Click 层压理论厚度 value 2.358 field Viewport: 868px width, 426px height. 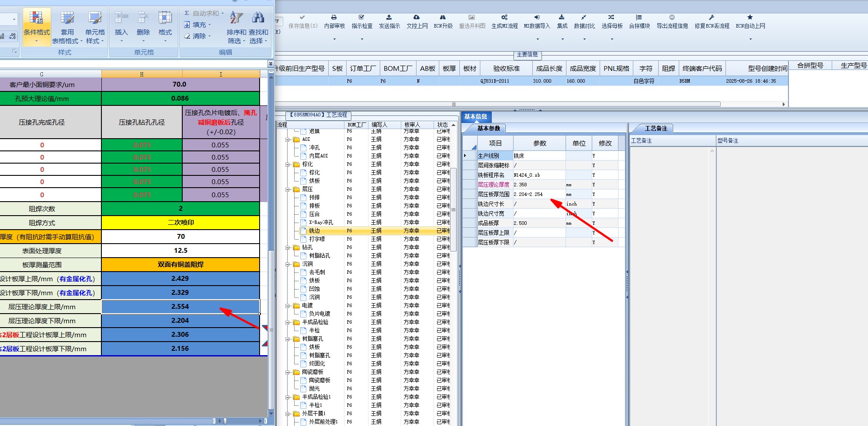[539, 185]
